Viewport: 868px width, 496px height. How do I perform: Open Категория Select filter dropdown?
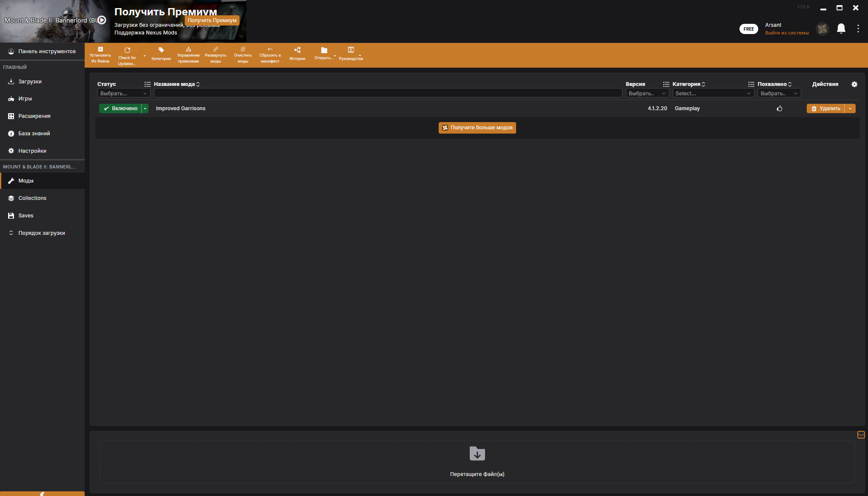(x=713, y=94)
